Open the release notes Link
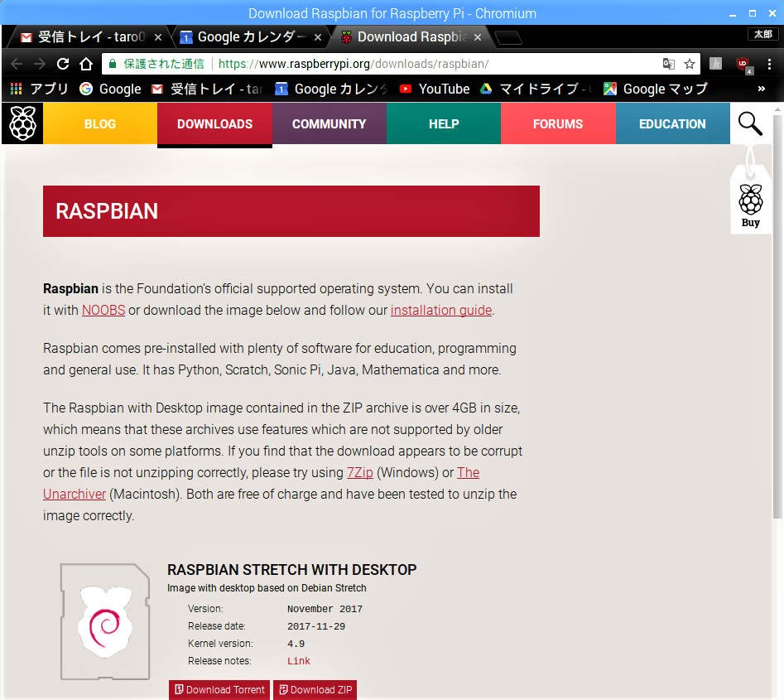 [x=299, y=661]
